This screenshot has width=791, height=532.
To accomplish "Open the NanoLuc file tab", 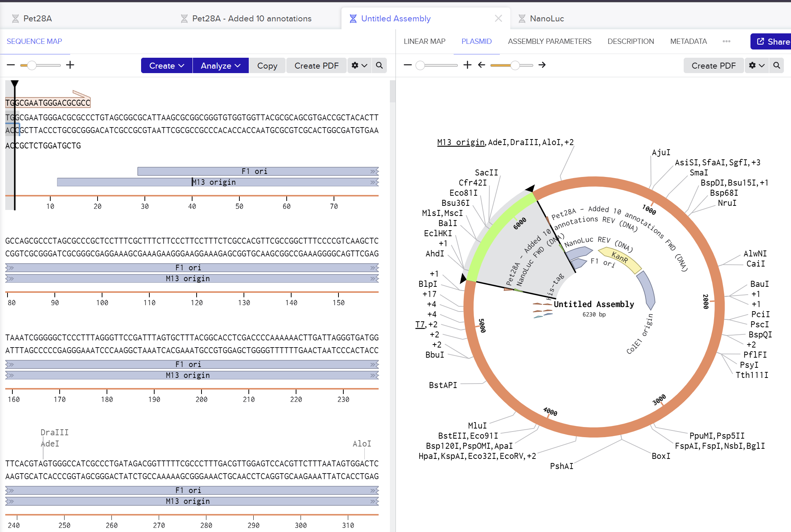I will (541, 18).
